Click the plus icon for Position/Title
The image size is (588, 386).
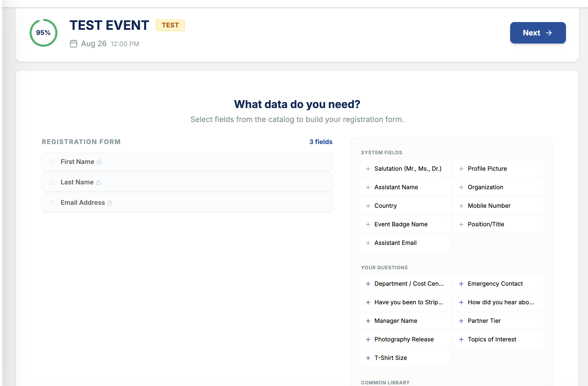click(x=461, y=224)
